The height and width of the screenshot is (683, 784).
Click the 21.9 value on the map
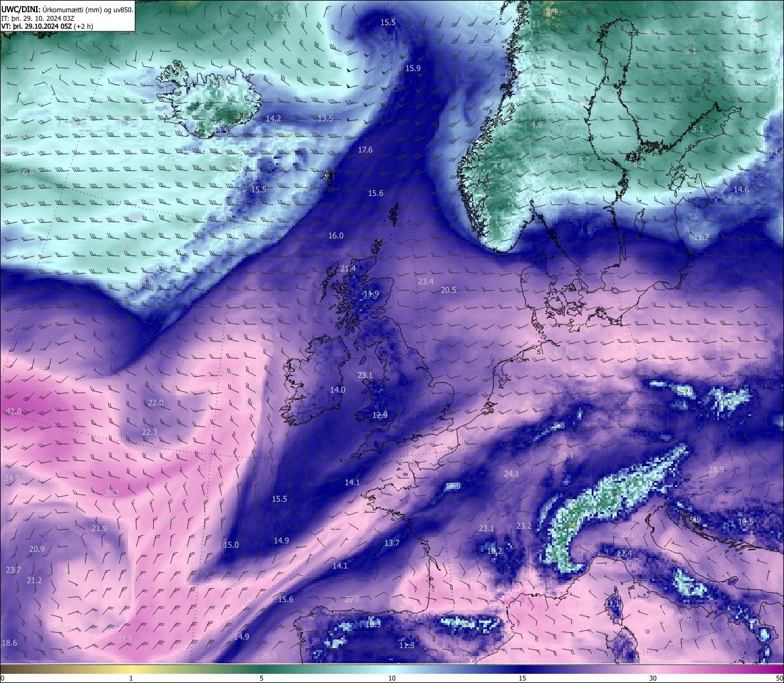(x=99, y=528)
